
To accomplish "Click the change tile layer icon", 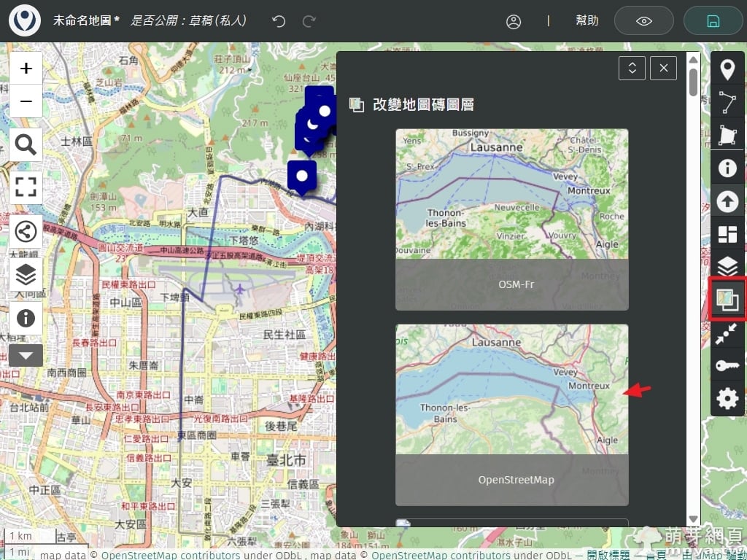I will pyautogui.click(x=727, y=299).
